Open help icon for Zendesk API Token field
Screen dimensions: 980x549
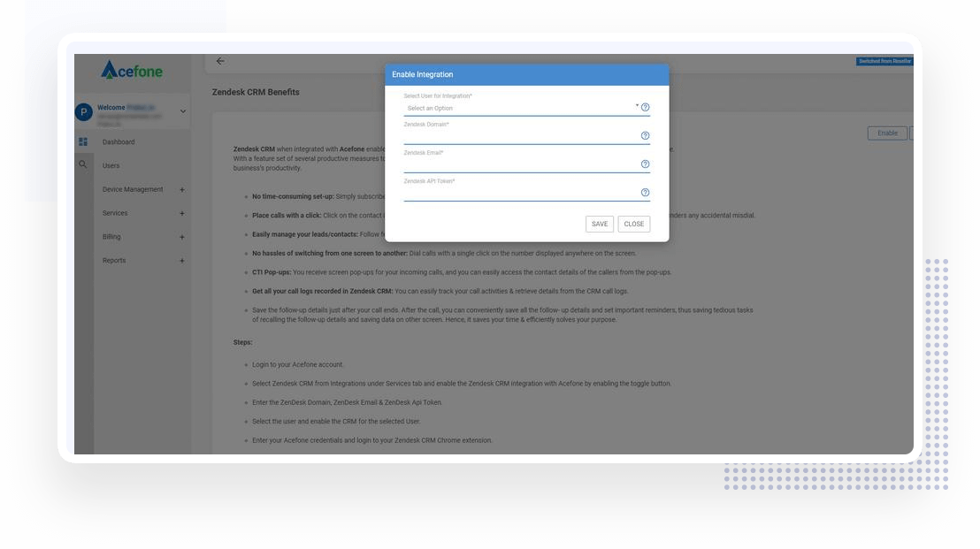tap(645, 193)
